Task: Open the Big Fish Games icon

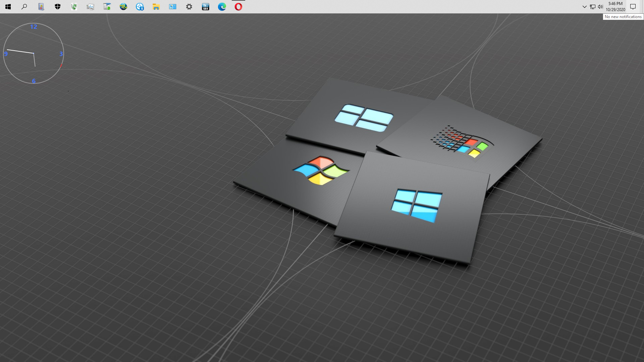Action: 123,7
